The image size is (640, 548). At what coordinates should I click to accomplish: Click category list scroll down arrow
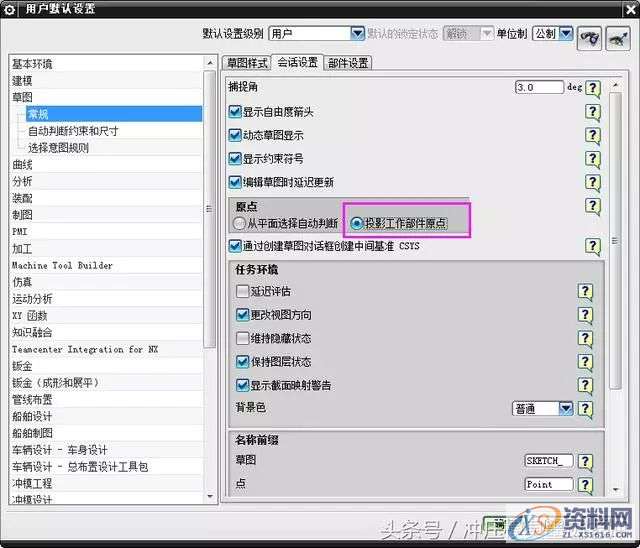point(210,496)
